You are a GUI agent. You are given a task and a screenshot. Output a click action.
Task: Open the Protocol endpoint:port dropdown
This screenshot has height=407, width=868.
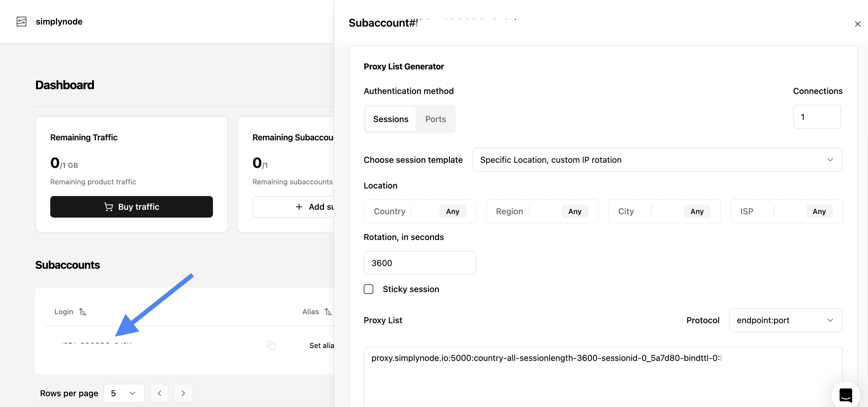click(x=785, y=320)
